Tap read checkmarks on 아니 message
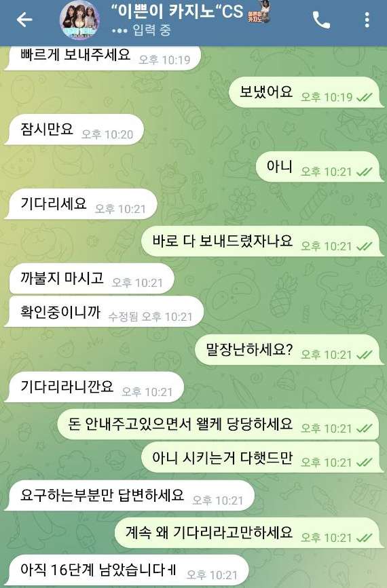This screenshot has width=387, height=588. (x=364, y=172)
